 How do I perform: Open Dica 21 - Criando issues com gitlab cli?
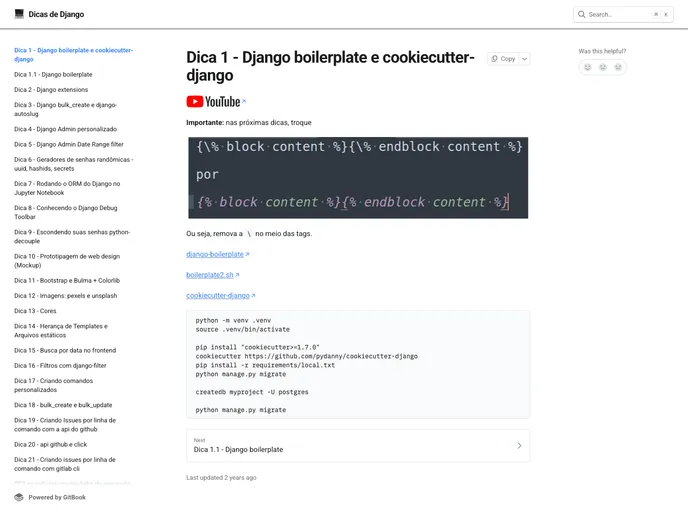tap(64, 464)
